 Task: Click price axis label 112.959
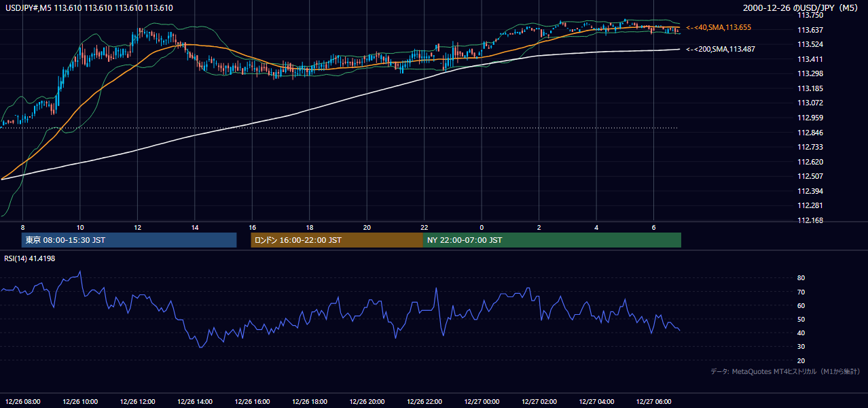811,118
